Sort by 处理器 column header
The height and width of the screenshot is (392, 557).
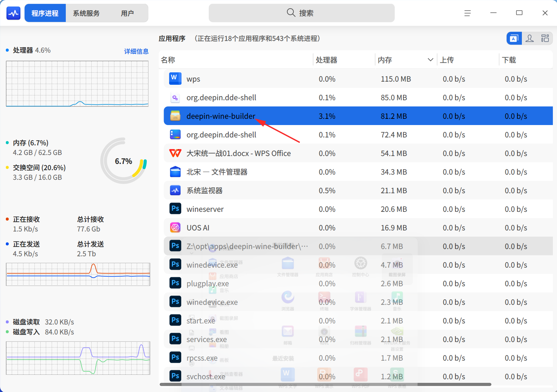pyautogui.click(x=344, y=60)
